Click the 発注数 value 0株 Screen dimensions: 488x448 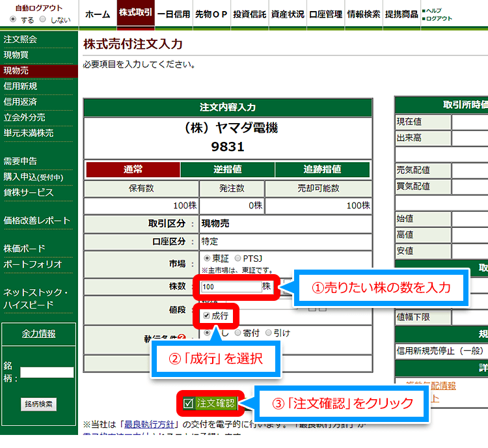pyautogui.click(x=255, y=206)
